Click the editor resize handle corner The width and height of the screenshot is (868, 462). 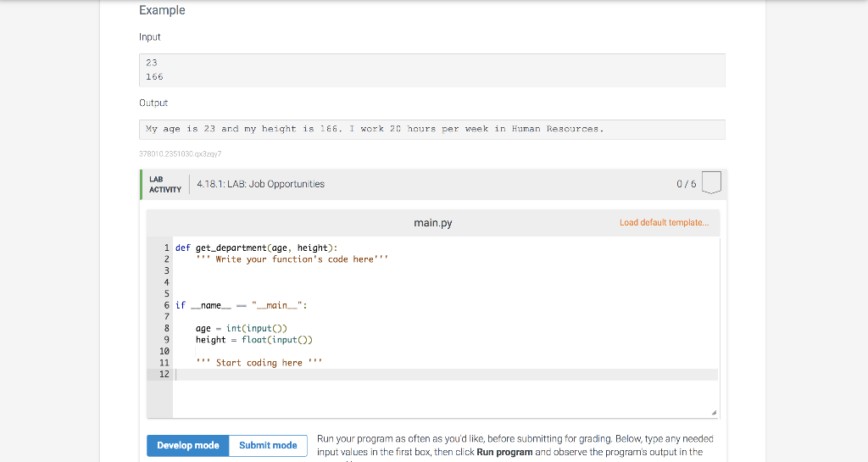(714, 412)
